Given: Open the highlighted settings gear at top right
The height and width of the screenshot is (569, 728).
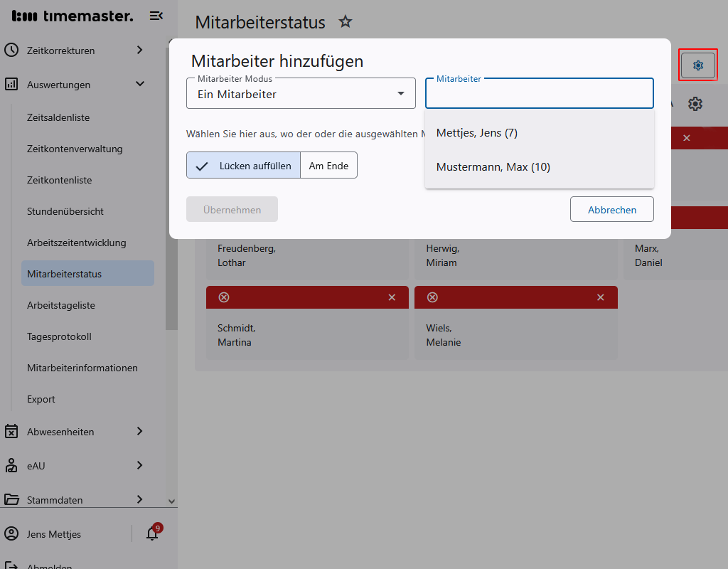Looking at the screenshot, I should pyautogui.click(x=697, y=65).
